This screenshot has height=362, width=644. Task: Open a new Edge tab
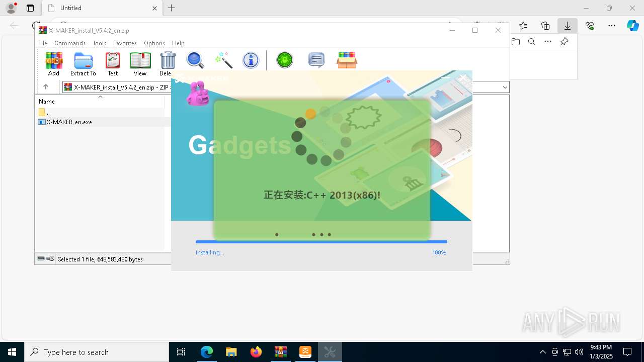[172, 8]
